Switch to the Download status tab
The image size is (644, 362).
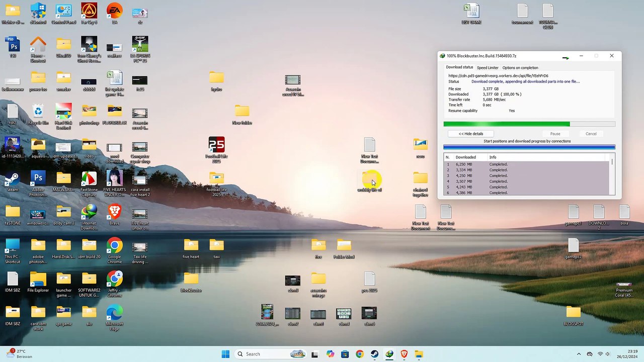point(459,67)
